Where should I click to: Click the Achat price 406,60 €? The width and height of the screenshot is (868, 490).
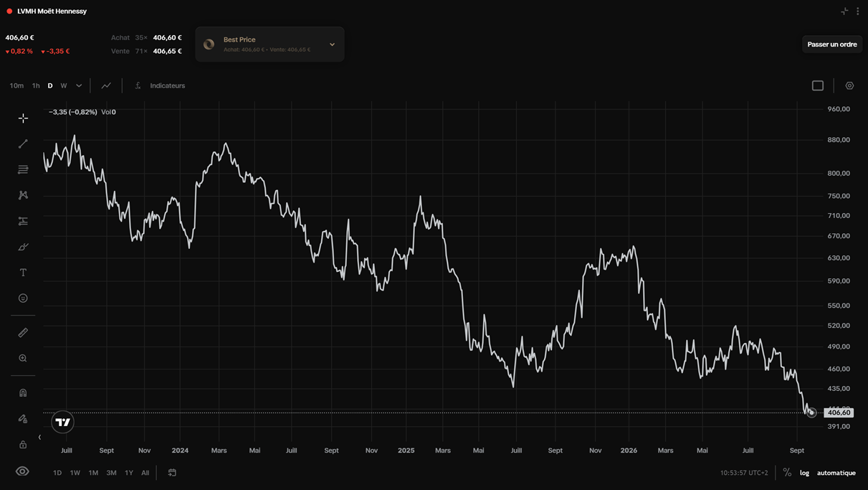(167, 37)
